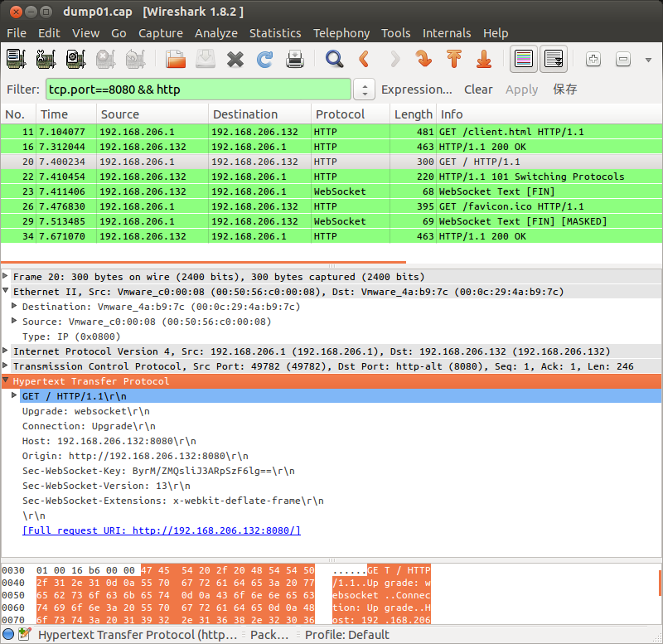
Task: Sort by the Length column header
Action: click(x=413, y=114)
